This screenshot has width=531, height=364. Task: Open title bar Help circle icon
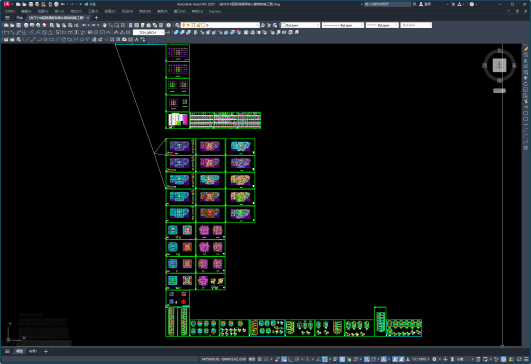pyautogui.click(x=472, y=4)
